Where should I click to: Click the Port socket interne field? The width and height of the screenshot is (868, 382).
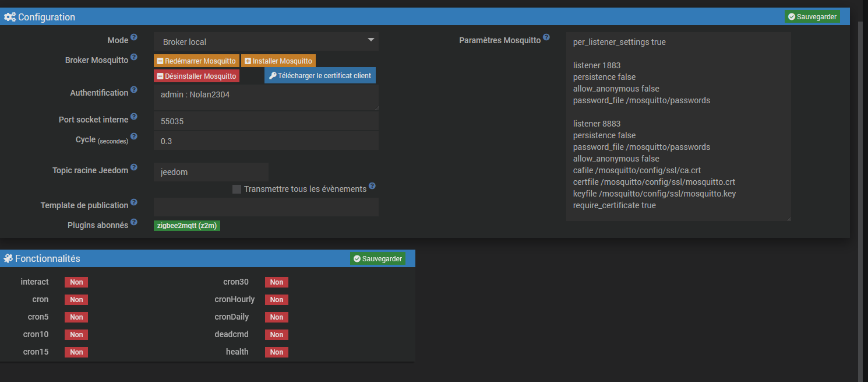(x=266, y=121)
